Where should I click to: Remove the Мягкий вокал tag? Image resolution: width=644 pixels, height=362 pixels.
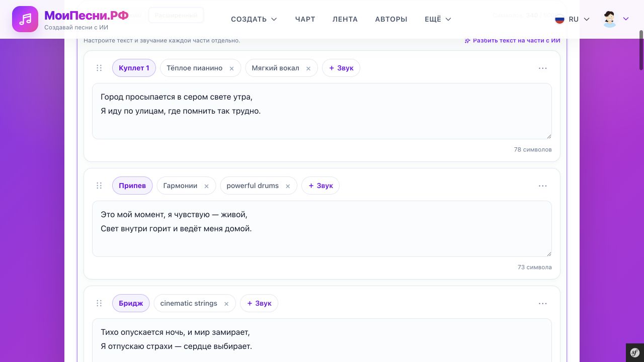(308, 68)
